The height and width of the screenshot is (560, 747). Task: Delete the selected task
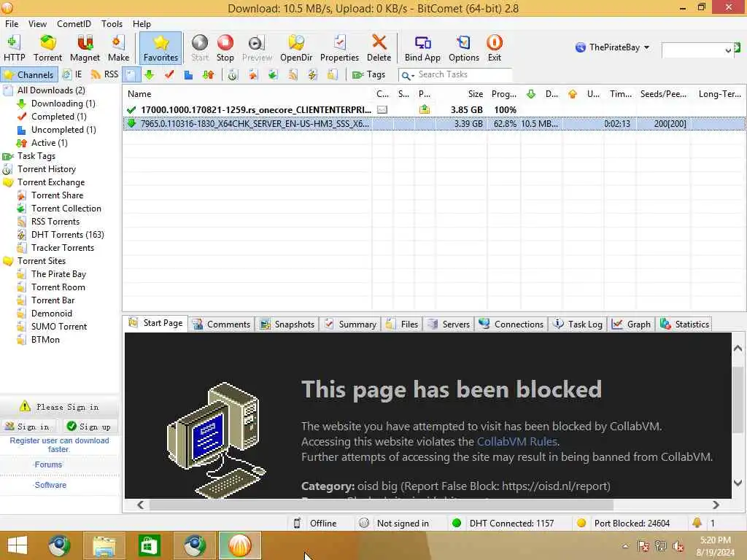379,48
